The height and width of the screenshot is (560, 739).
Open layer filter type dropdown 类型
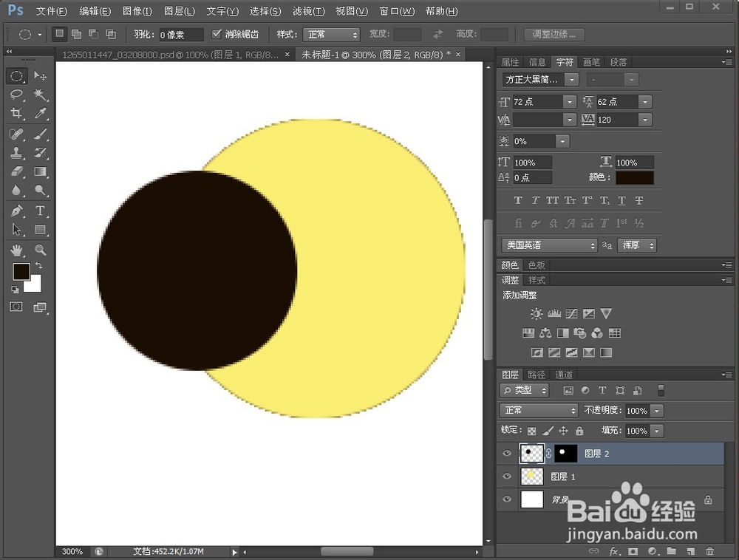click(x=525, y=390)
